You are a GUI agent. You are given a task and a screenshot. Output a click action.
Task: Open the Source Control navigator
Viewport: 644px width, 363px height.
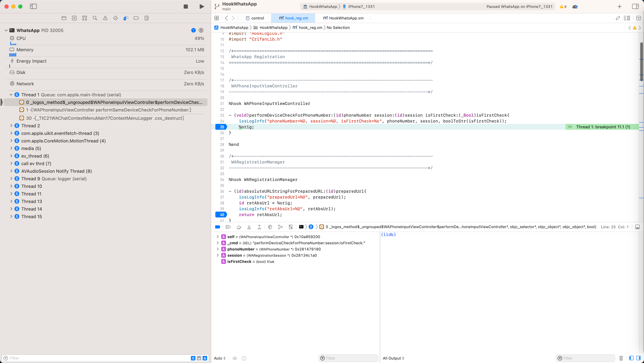click(74, 18)
